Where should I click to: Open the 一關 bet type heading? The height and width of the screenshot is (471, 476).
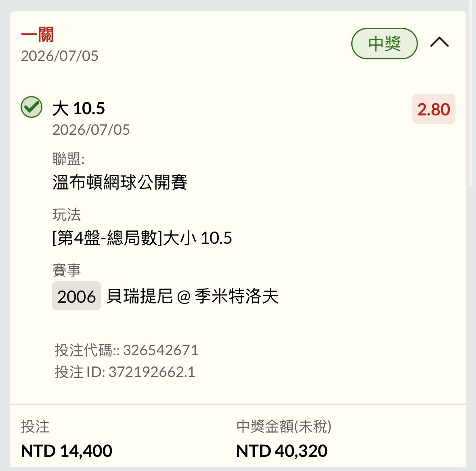pos(37,34)
